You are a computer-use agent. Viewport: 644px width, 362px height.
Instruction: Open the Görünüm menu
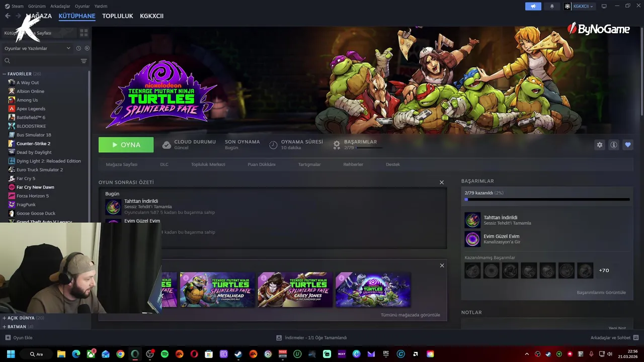(x=37, y=6)
